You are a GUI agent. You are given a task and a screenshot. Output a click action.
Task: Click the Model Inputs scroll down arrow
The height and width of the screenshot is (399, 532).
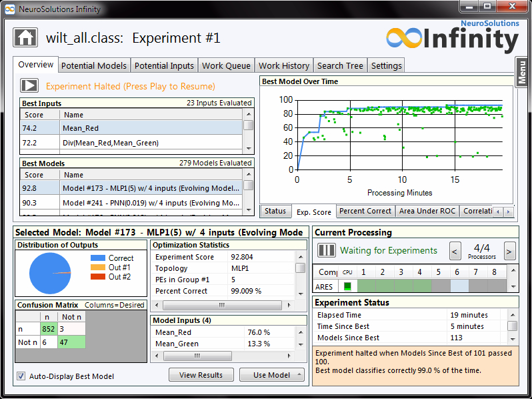301,345
